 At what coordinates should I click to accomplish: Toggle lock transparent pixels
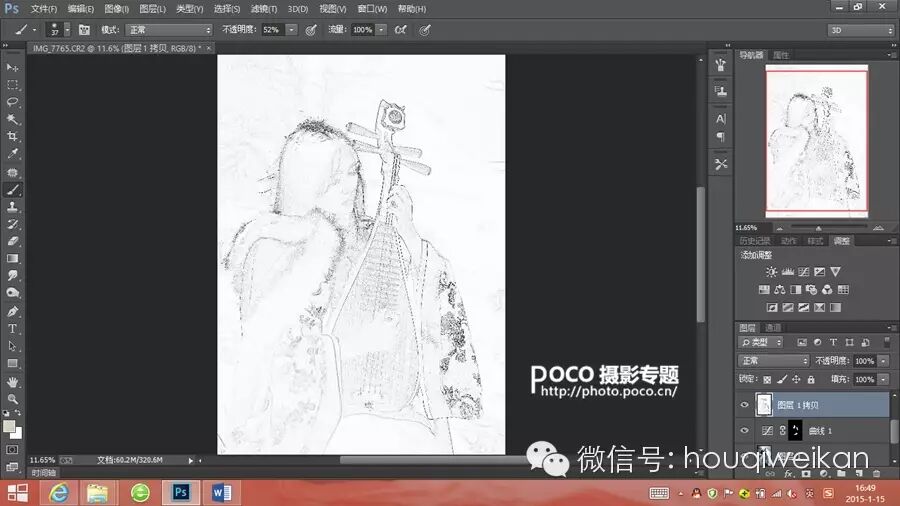(767, 379)
